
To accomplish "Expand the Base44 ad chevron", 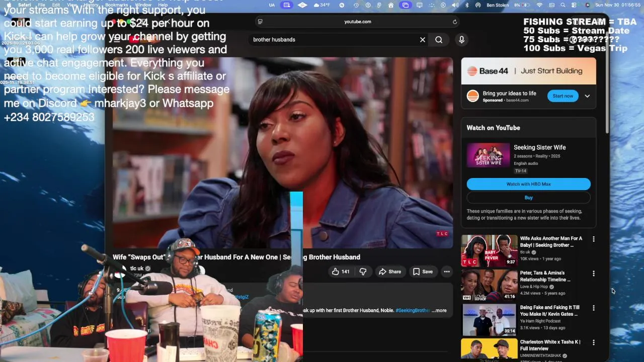I will 587,96.
